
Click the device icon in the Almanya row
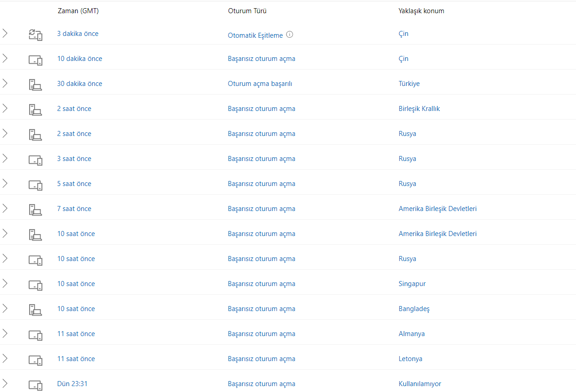pyautogui.click(x=36, y=335)
